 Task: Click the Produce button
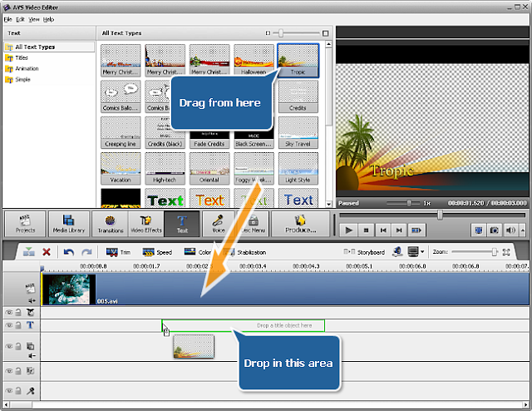300,224
